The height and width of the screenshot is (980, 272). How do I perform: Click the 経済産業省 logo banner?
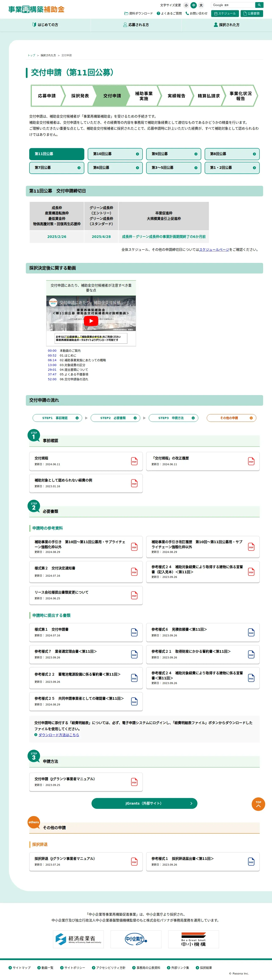pyautogui.click(x=78, y=939)
